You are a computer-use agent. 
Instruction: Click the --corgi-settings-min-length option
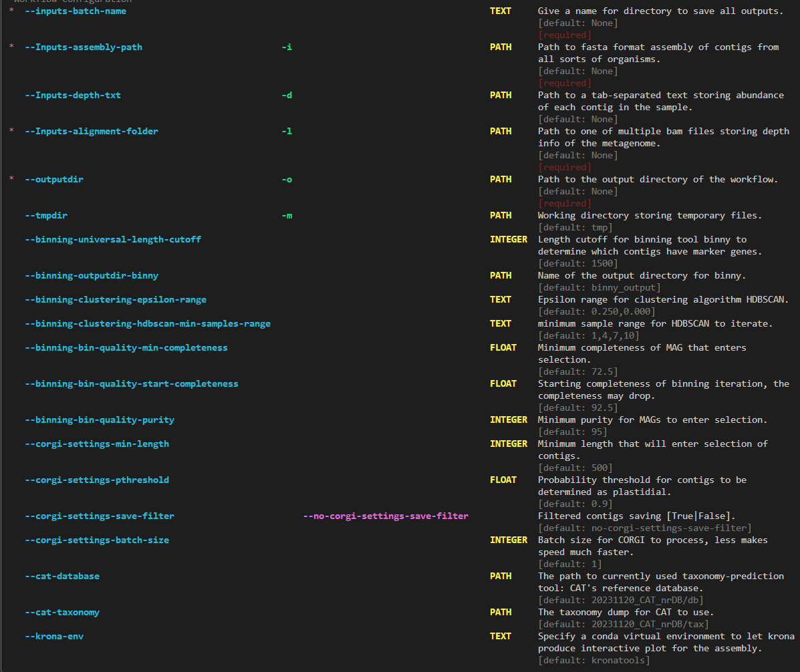(97, 444)
